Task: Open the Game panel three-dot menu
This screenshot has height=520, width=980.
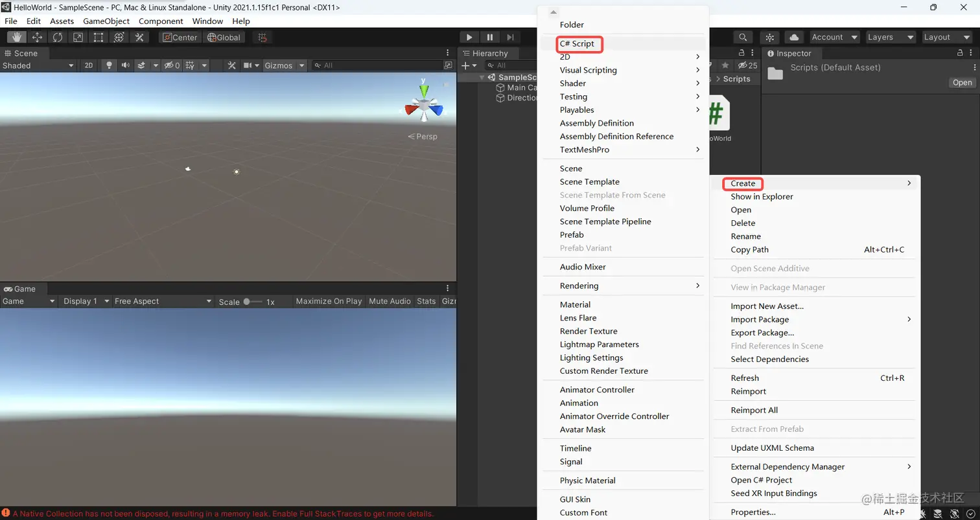Action: pos(447,288)
